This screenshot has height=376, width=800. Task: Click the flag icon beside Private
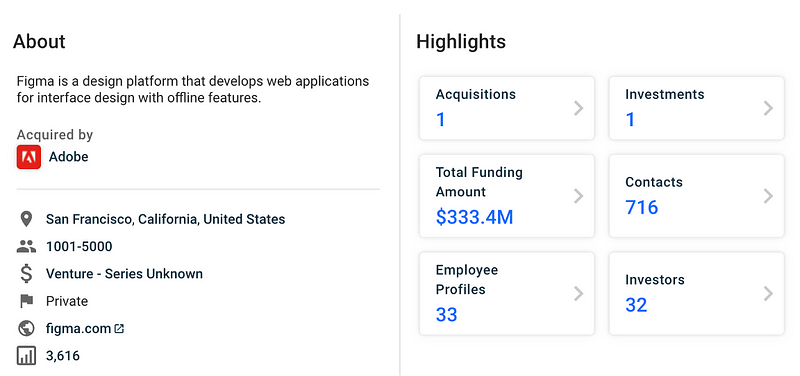[x=26, y=302]
